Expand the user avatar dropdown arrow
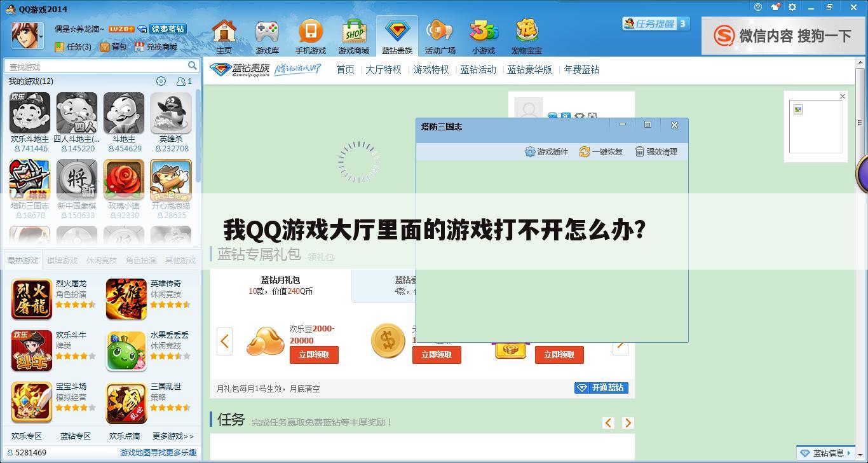 (x=42, y=38)
